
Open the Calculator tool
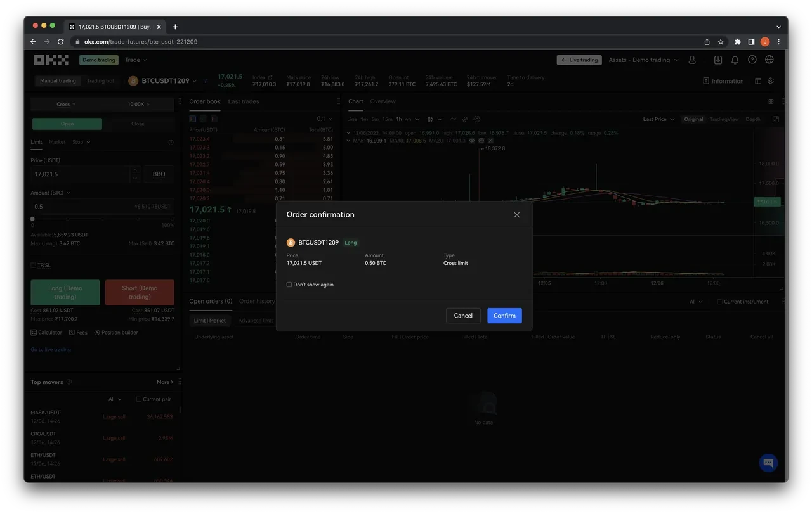(x=46, y=333)
